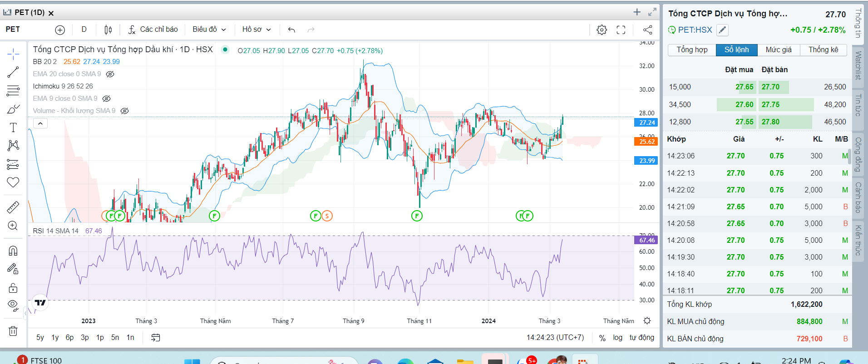Activate the zoom in tool
This screenshot has width=868, height=364.
click(13, 226)
